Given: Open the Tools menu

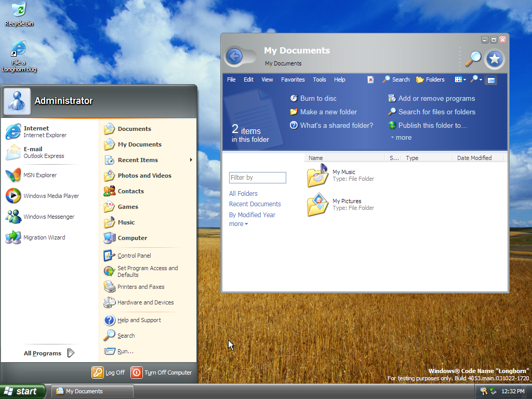Looking at the screenshot, I should click(x=320, y=79).
